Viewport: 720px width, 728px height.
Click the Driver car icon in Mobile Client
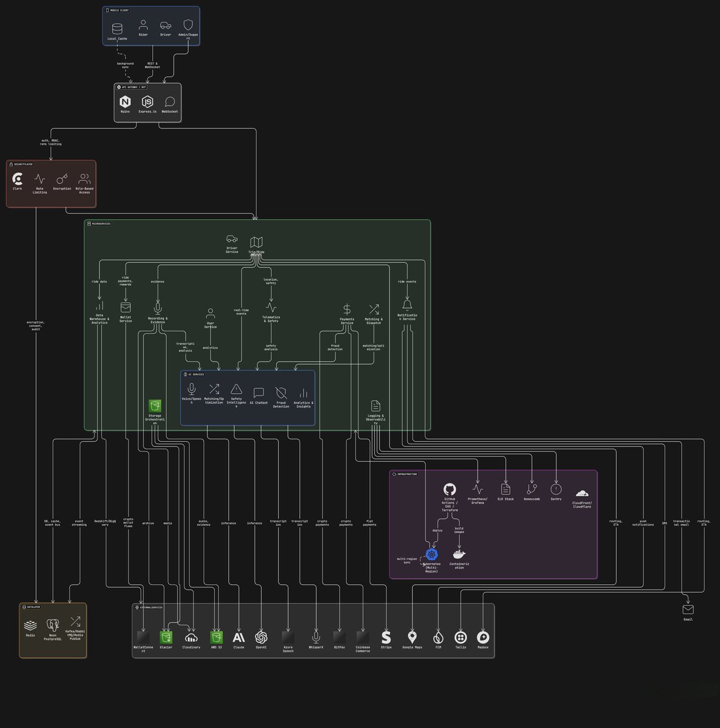[x=166, y=25]
